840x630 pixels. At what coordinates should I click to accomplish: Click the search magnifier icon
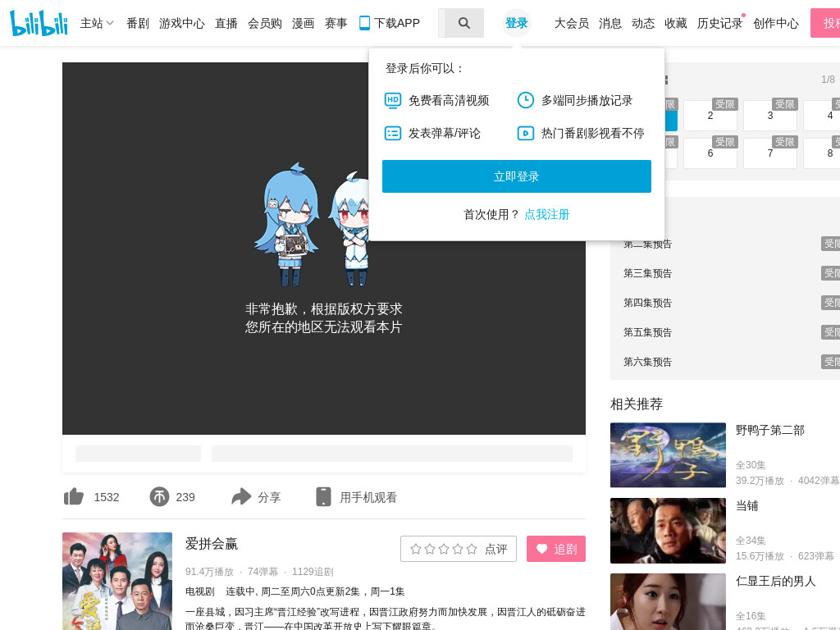click(464, 23)
